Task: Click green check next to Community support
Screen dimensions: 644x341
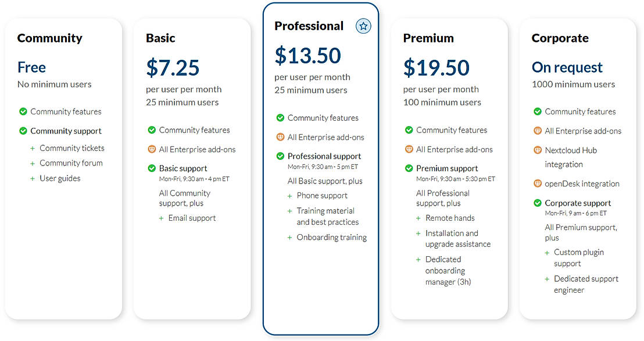Action: tap(23, 131)
